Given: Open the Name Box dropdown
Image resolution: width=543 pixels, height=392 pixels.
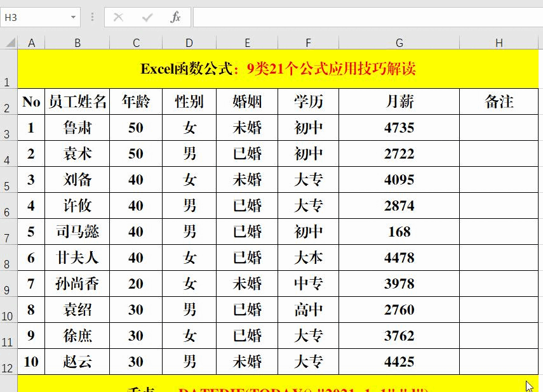Looking at the screenshot, I should [x=73, y=17].
